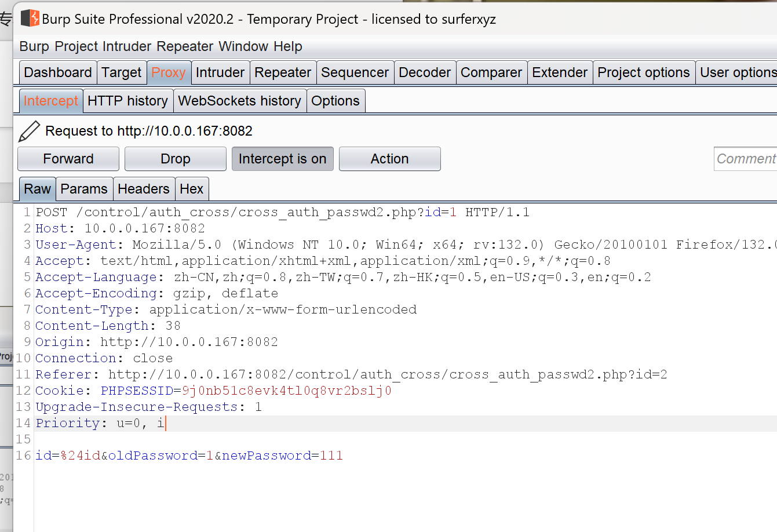Select the Raw message view tab
Image resolution: width=777 pixels, height=532 pixels.
pyautogui.click(x=38, y=189)
